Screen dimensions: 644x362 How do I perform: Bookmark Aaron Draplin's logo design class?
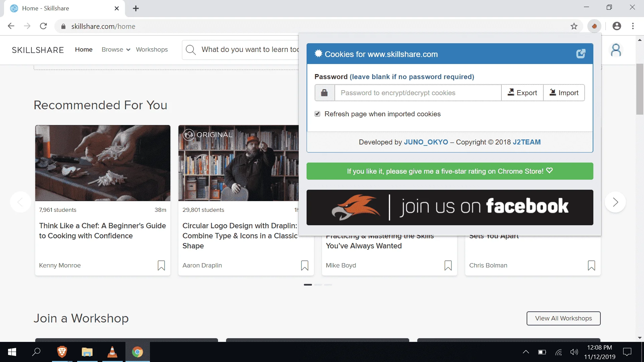[305, 265]
